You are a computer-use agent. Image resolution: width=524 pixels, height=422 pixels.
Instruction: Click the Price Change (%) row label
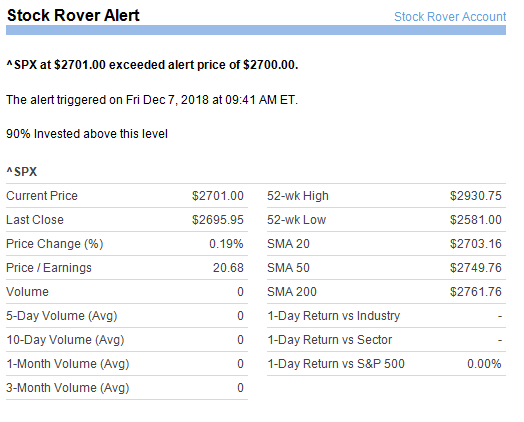[55, 244]
